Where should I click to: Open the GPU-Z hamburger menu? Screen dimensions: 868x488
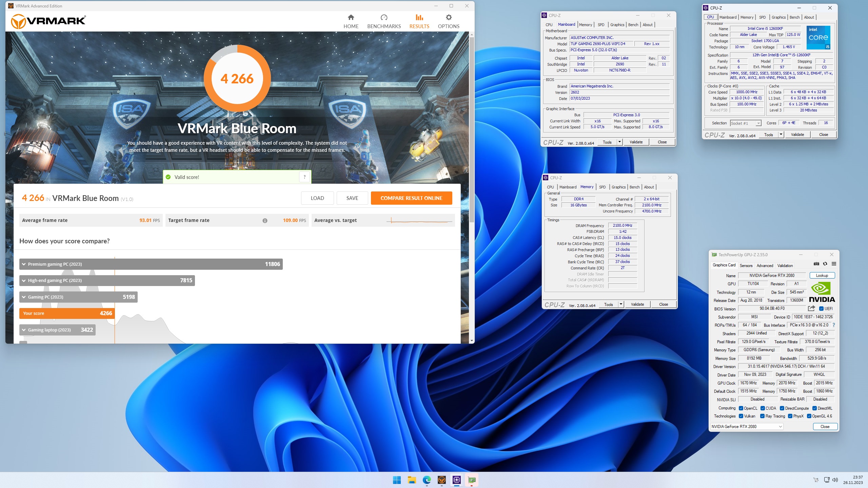834,264
